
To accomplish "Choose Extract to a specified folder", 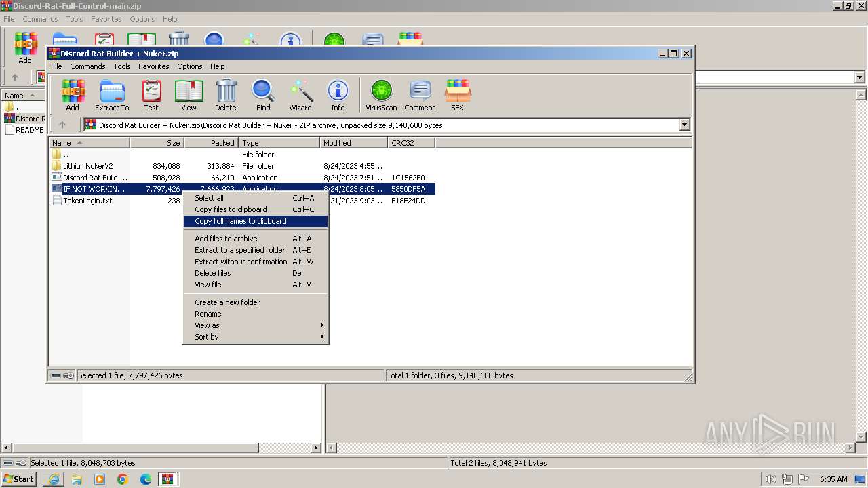I will 256,250.
